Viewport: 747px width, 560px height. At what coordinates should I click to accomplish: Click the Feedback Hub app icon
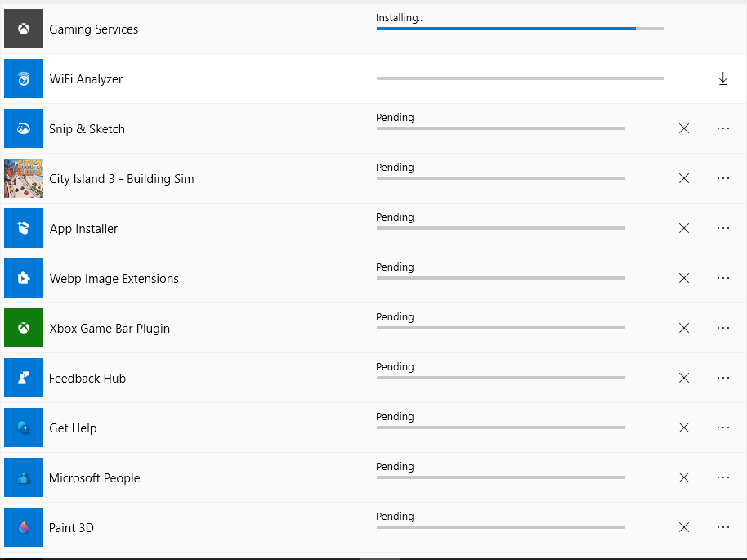coord(24,378)
